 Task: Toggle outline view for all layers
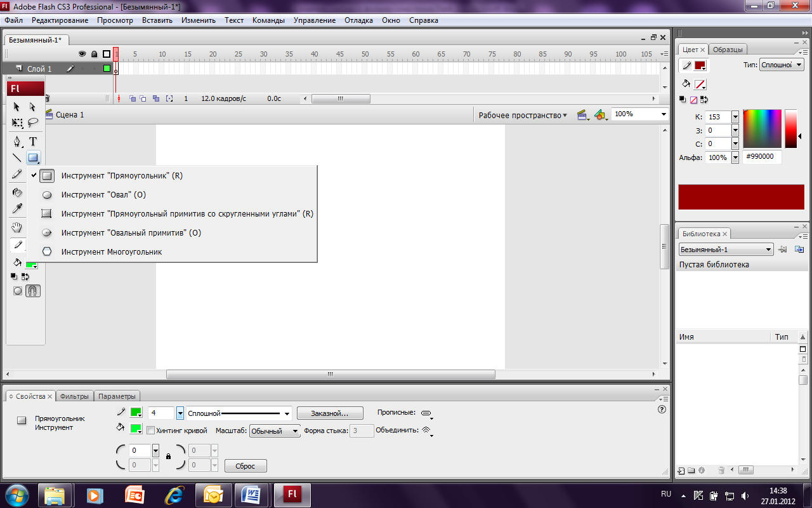pos(107,55)
